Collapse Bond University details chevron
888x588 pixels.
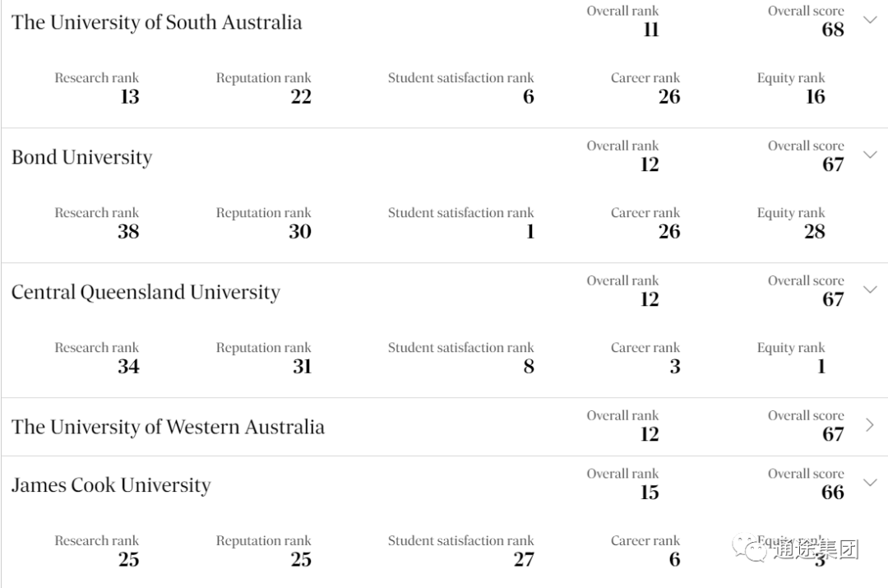[x=870, y=154]
